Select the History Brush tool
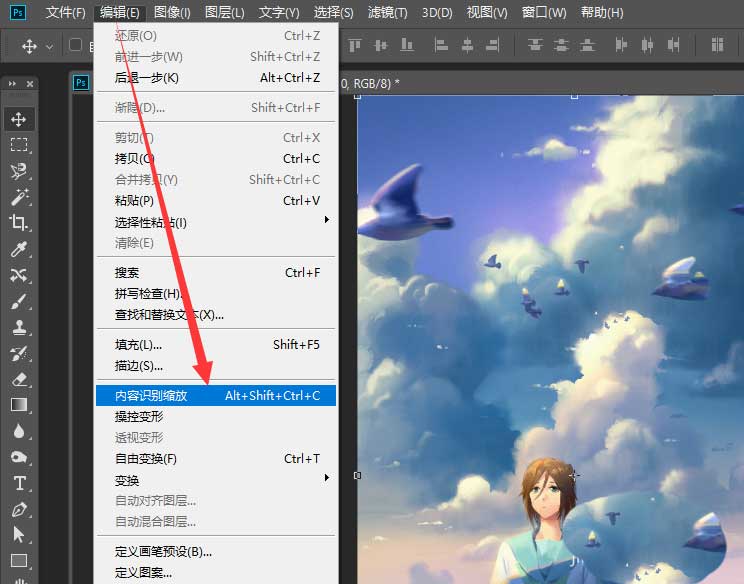Image resolution: width=744 pixels, height=584 pixels. [19, 353]
